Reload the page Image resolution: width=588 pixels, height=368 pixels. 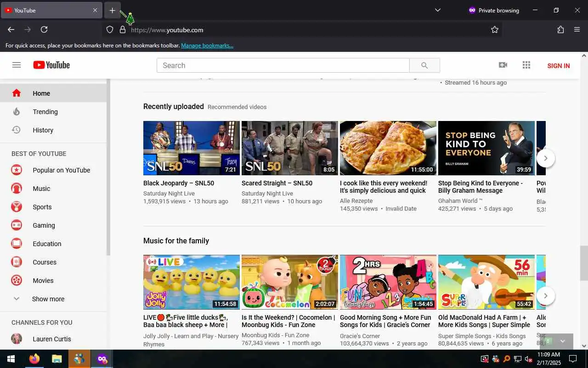44,29
